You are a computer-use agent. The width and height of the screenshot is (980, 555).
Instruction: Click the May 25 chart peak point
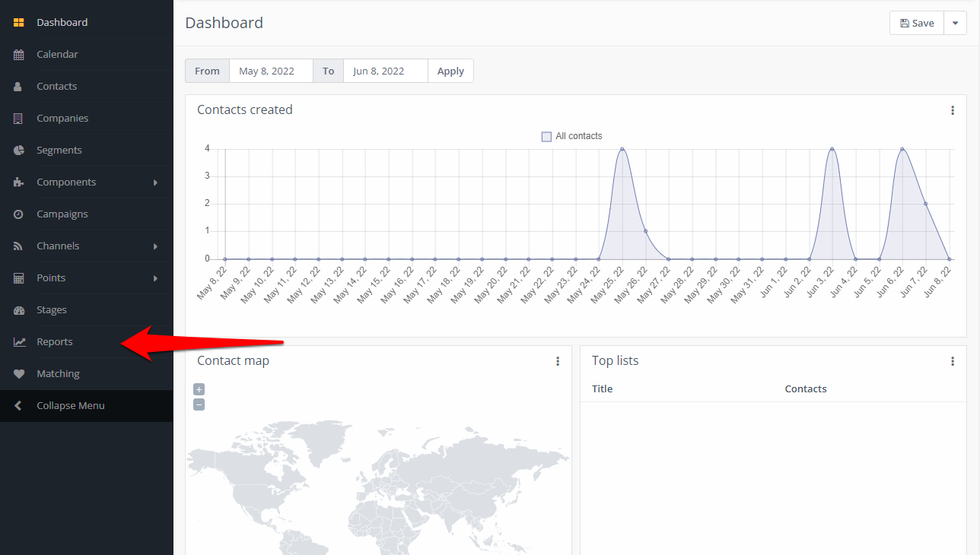622,149
